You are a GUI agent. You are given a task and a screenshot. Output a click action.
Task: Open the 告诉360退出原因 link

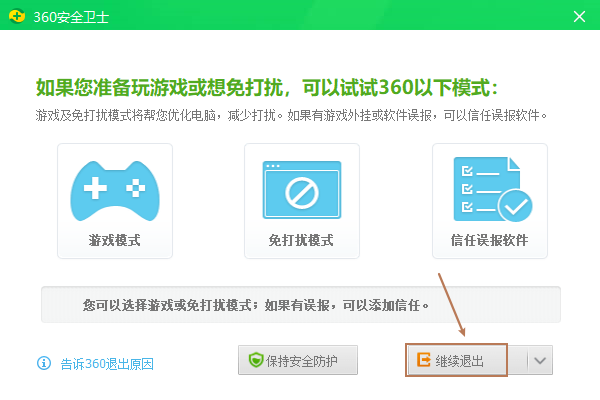tap(107, 364)
